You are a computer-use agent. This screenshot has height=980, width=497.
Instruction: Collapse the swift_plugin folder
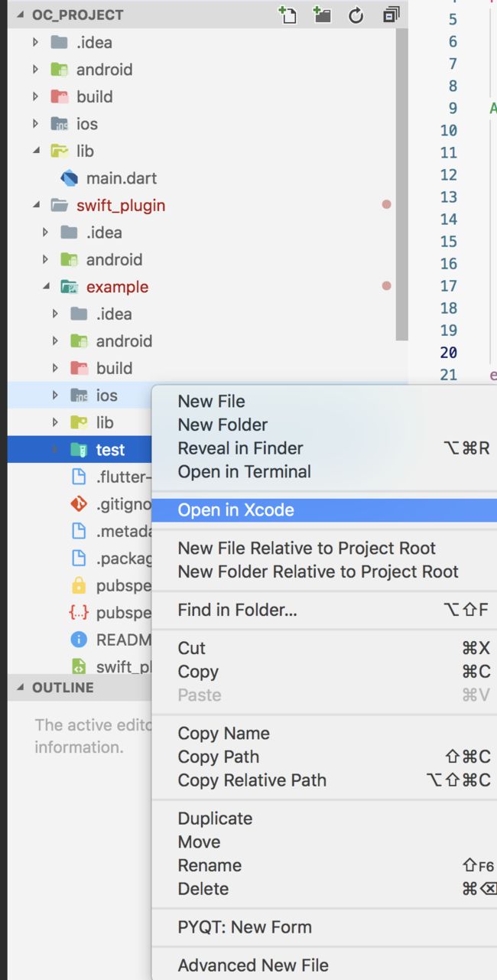pyautogui.click(x=36, y=205)
